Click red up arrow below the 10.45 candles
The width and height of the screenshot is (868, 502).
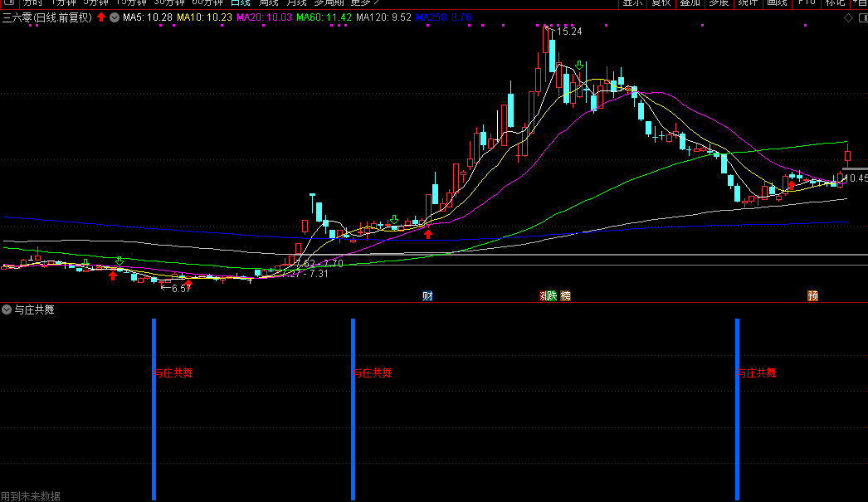coord(792,185)
